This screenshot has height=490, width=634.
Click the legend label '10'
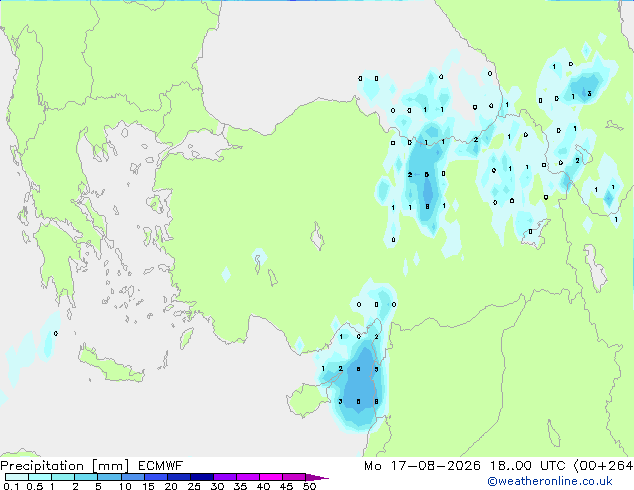pos(125,486)
